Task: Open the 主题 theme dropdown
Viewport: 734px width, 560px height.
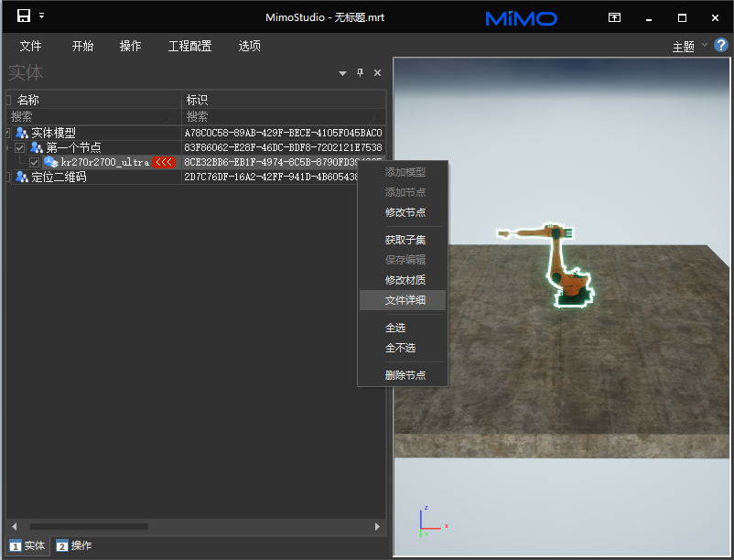Action: 688,47
